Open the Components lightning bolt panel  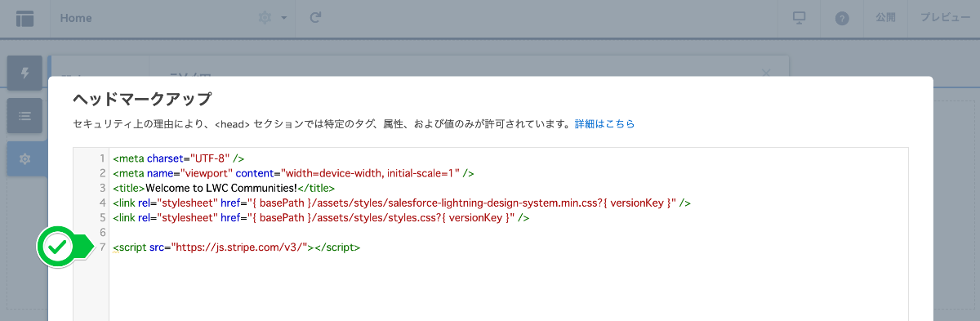(24, 73)
